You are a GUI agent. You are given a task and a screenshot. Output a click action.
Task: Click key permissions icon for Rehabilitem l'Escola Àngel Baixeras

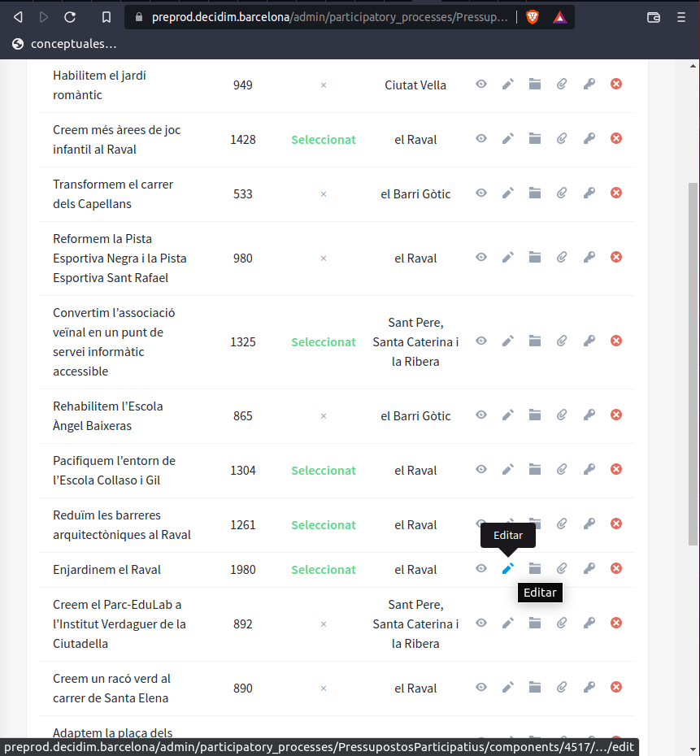click(589, 415)
